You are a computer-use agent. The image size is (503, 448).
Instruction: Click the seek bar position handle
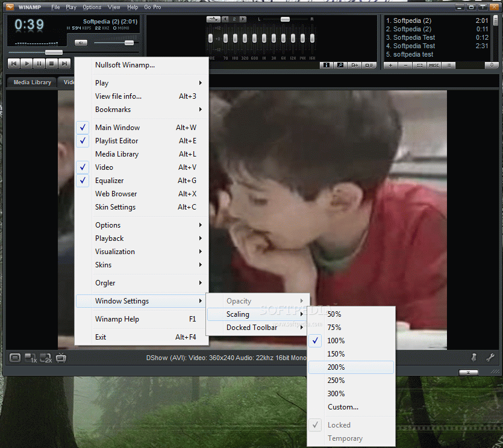tap(54, 52)
